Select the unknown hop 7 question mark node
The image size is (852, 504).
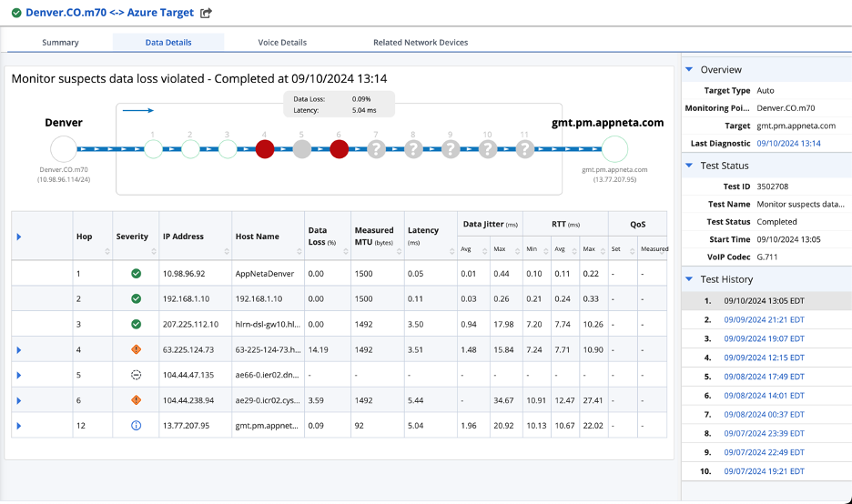point(377,148)
